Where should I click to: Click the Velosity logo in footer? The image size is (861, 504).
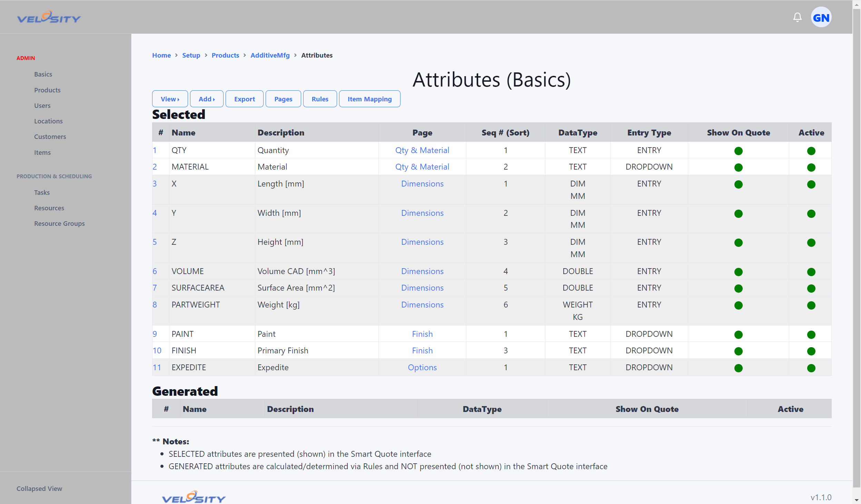pyautogui.click(x=194, y=497)
